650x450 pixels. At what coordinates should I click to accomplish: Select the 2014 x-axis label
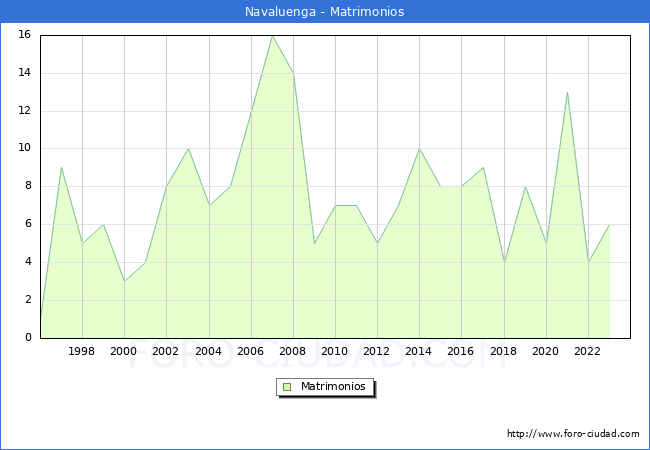pyautogui.click(x=419, y=351)
